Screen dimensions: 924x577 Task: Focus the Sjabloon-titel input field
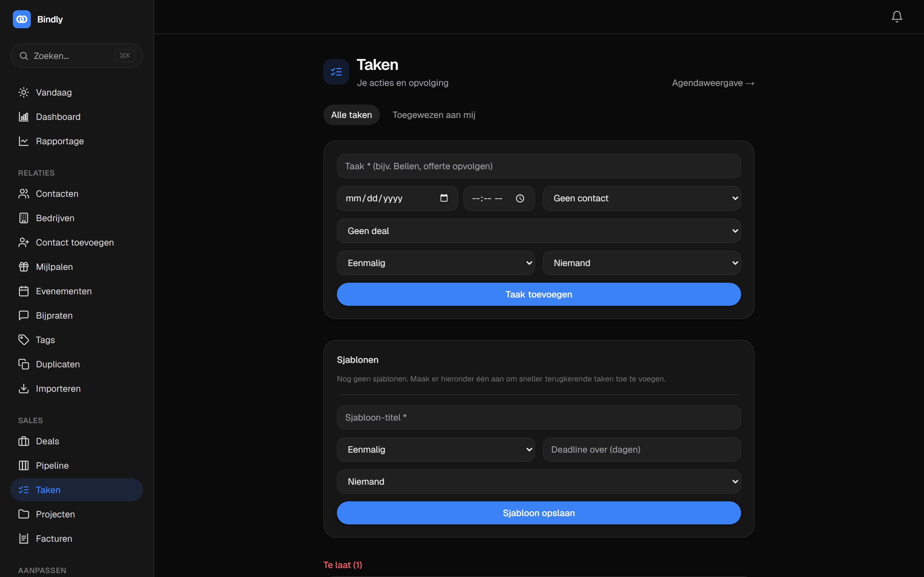coord(539,417)
